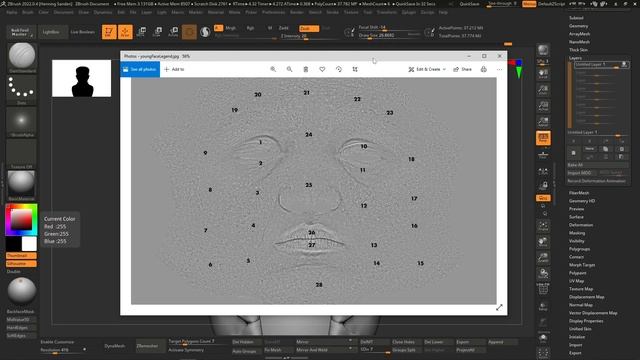
Task: Open the brush alpha selector
Action: point(22,121)
